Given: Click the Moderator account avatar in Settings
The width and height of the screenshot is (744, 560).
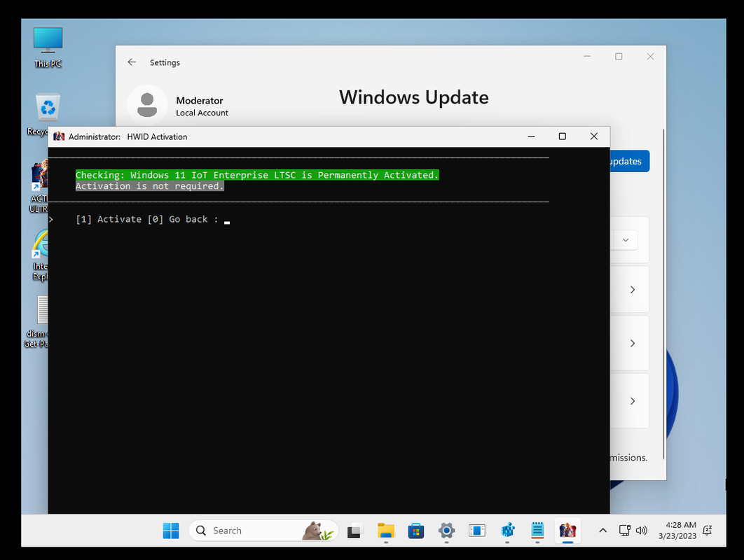Looking at the screenshot, I should [x=147, y=105].
